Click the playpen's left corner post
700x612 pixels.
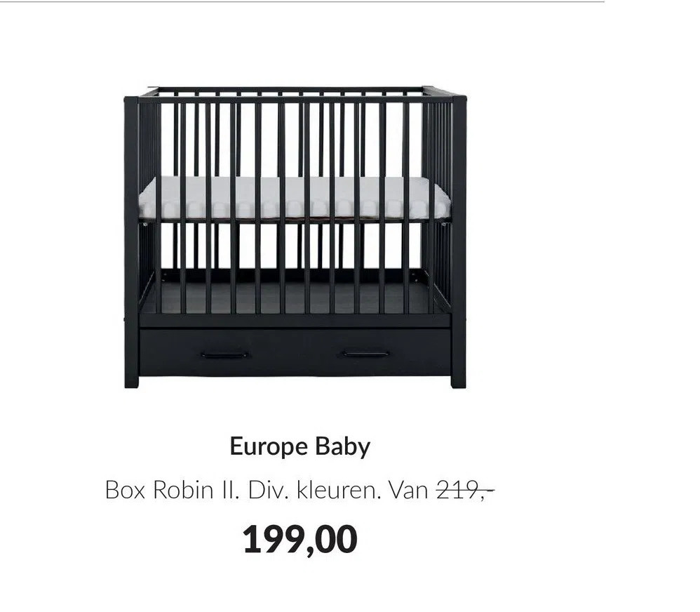(x=131, y=239)
